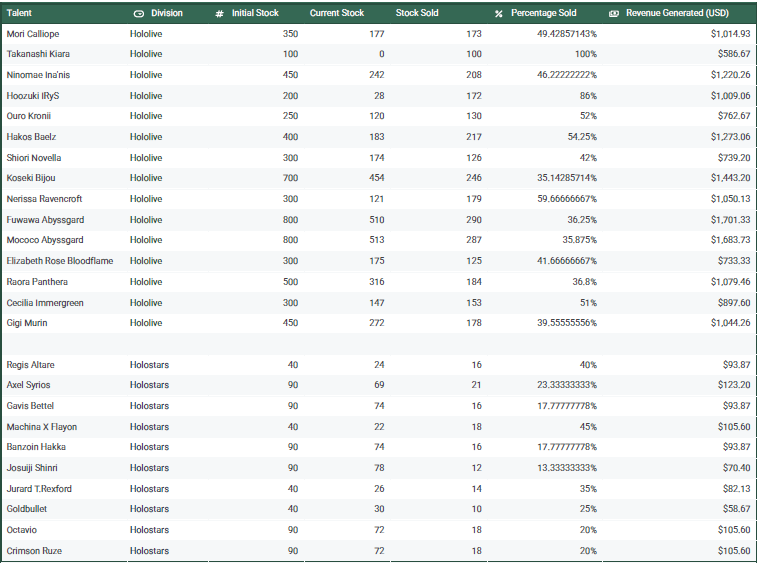
Task: Click the currency icon beside Revenue Generated
Action: [614, 14]
